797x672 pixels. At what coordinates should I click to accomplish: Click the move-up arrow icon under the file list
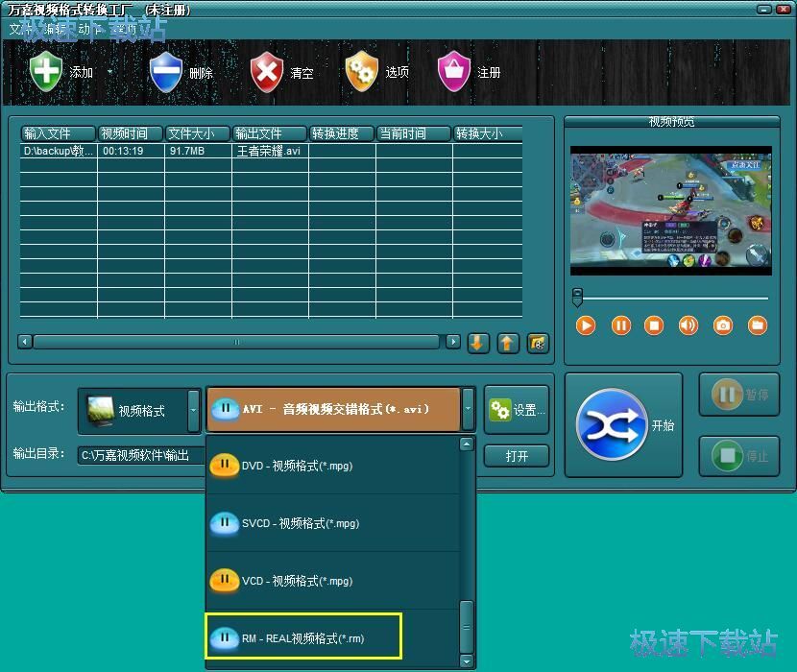[x=508, y=343]
